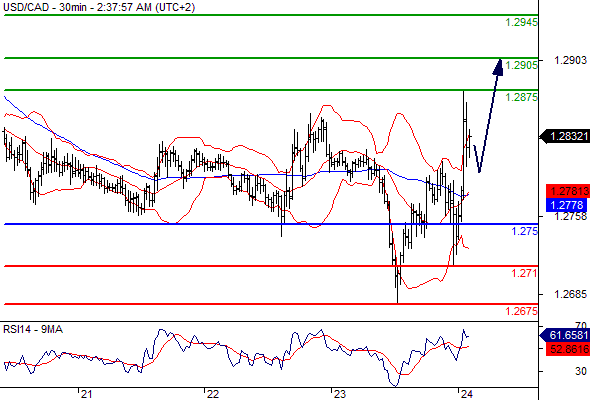Click the 1.2685 price axis value
The height and width of the screenshot is (400, 590).
(x=570, y=294)
